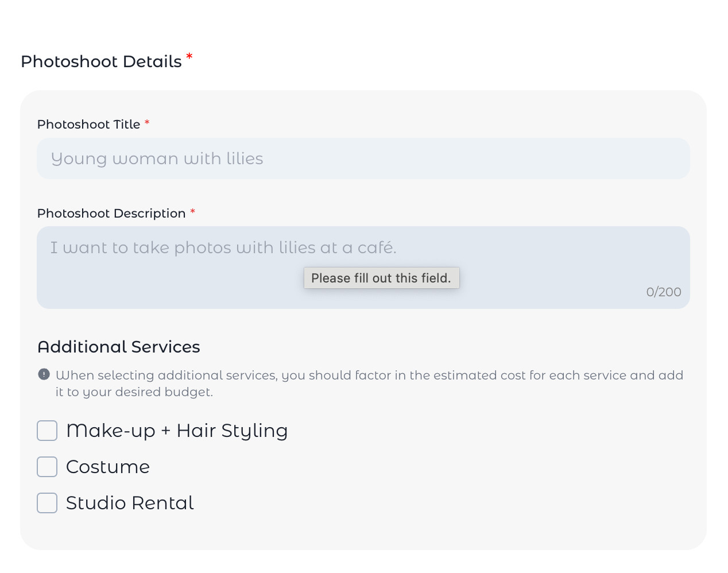Image resolution: width=728 pixels, height=573 pixels.
Task: Click red asterisk next to Photoshoot Description
Action: click(193, 211)
